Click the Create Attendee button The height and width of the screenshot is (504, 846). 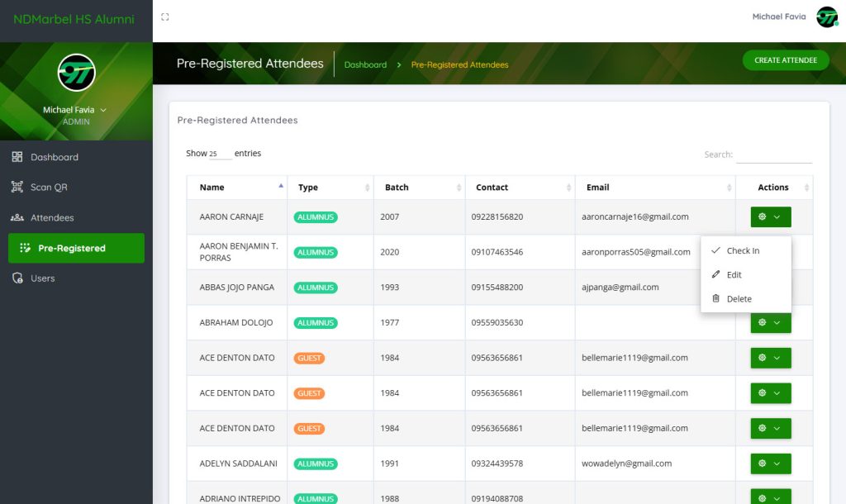coord(785,60)
